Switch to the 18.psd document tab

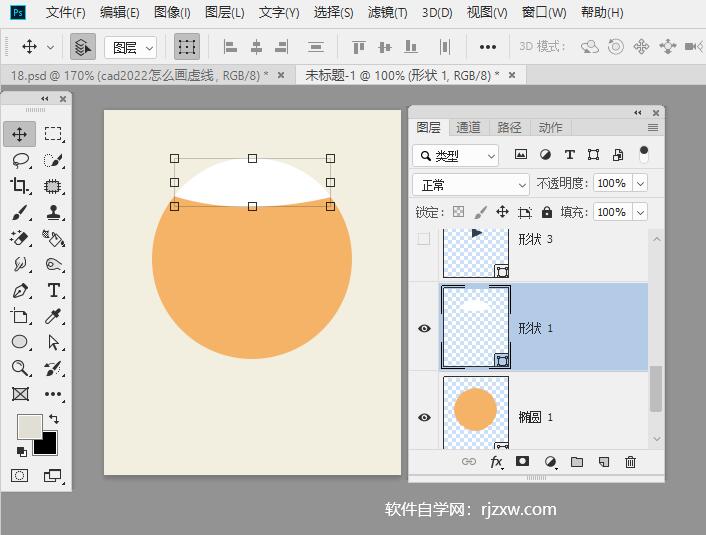pyautogui.click(x=140, y=75)
